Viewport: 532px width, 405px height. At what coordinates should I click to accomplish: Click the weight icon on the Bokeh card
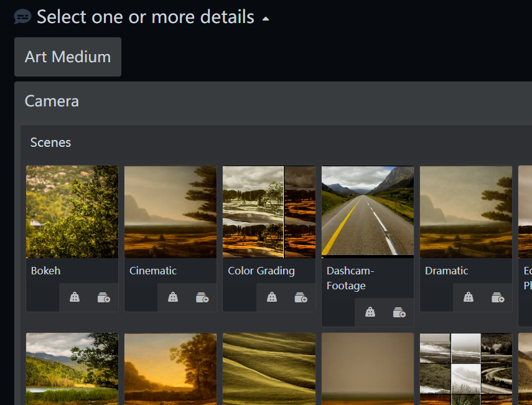[75, 297]
